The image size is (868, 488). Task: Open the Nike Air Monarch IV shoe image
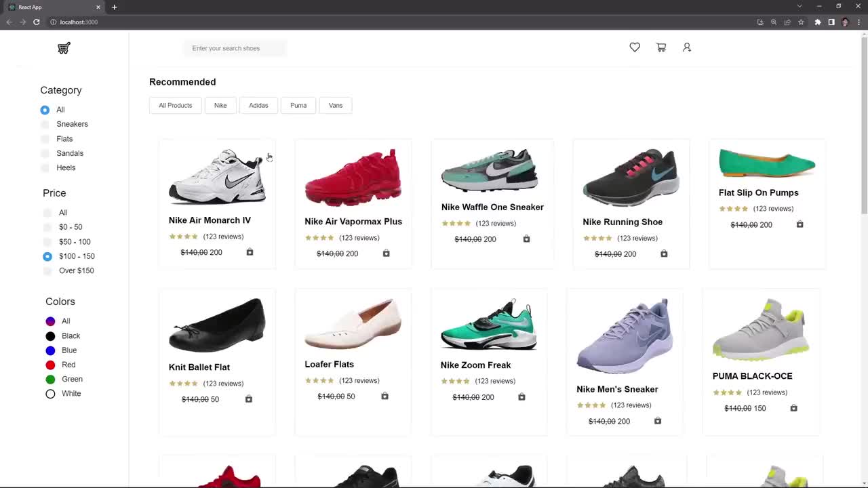pos(217,177)
